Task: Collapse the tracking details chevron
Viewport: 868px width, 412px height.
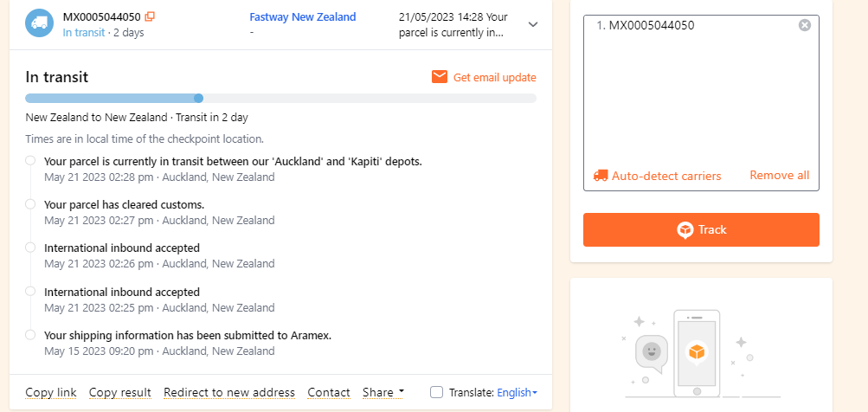Action: click(x=533, y=25)
